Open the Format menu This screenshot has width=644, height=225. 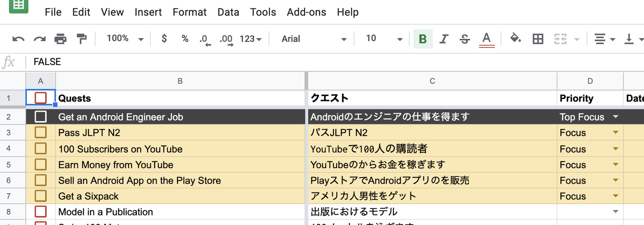click(190, 12)
